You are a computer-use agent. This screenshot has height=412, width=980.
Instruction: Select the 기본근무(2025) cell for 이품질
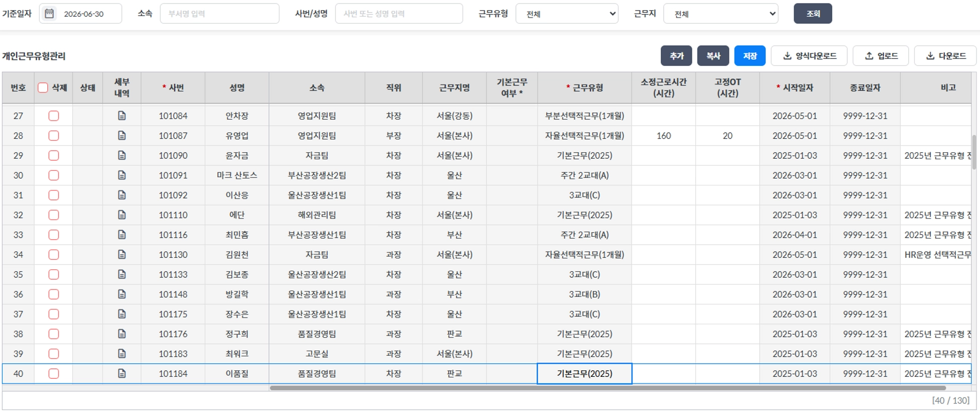coord(585,374)
